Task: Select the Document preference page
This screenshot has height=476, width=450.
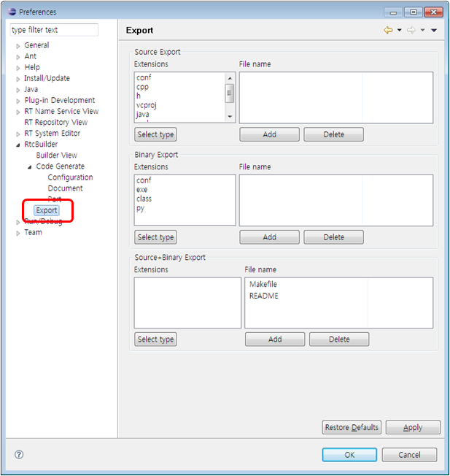Action: tap(65, 188)
